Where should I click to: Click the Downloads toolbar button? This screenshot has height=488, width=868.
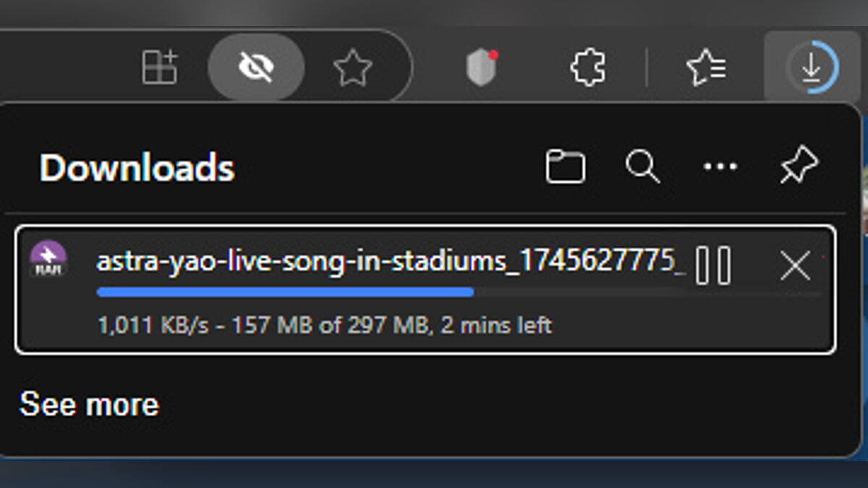[x=812, y=69]
